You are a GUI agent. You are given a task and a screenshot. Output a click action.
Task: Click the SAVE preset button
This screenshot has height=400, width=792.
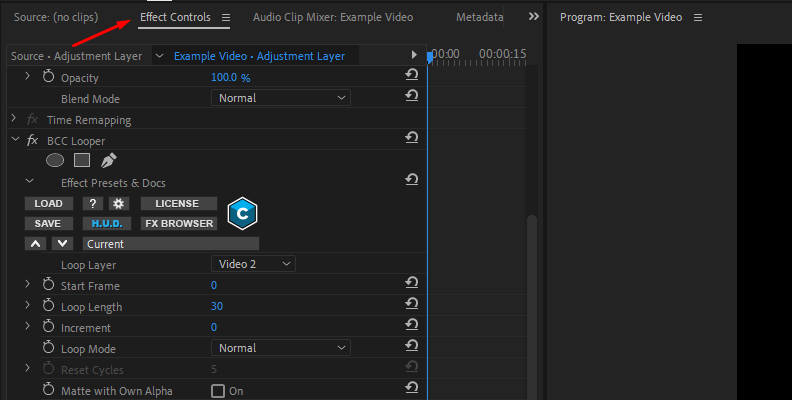[49, 224]
